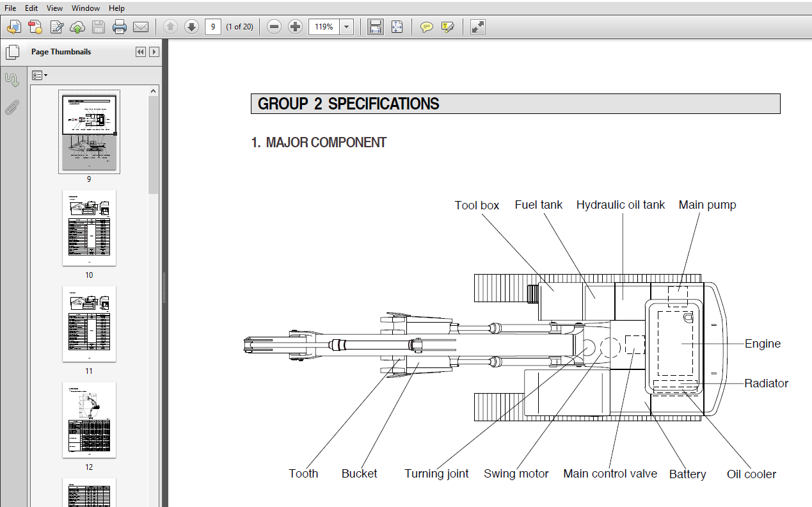The width and height of the screenshot is (812, 507).
Task: Click the fit width scrolling icon
Action: coord(376,27)
